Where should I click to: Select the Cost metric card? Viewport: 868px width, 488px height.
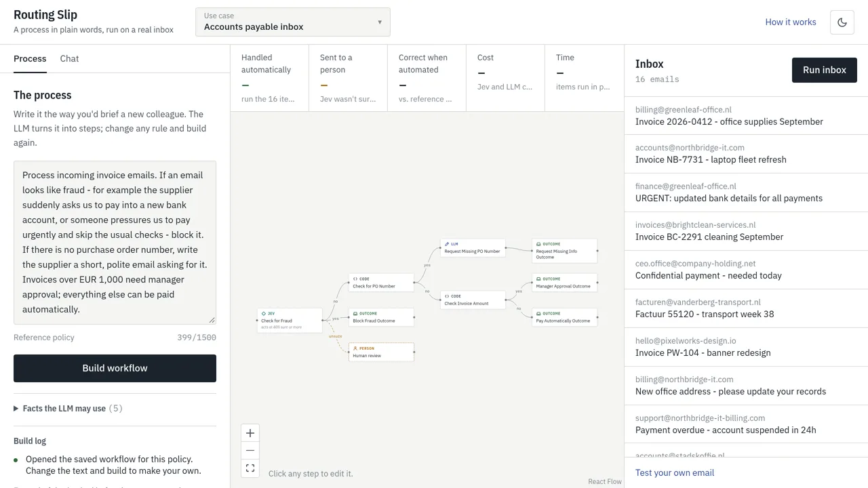coord(505,78)
